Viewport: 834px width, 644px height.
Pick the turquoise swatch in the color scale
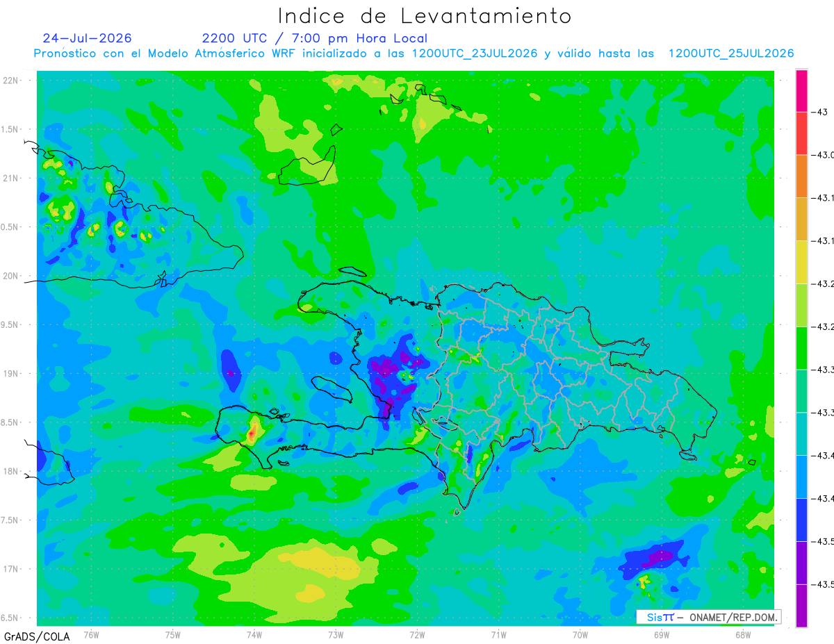(x=801, y=434)
